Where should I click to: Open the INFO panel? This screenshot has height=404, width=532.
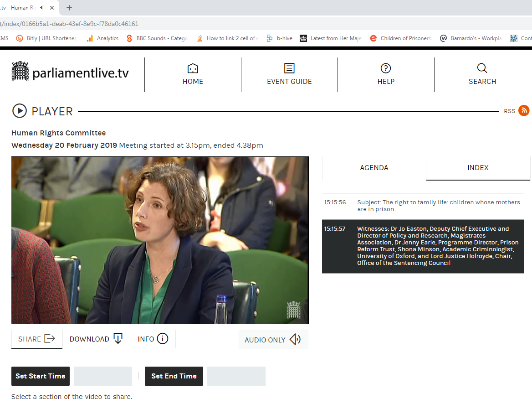(x=153, y=339)
